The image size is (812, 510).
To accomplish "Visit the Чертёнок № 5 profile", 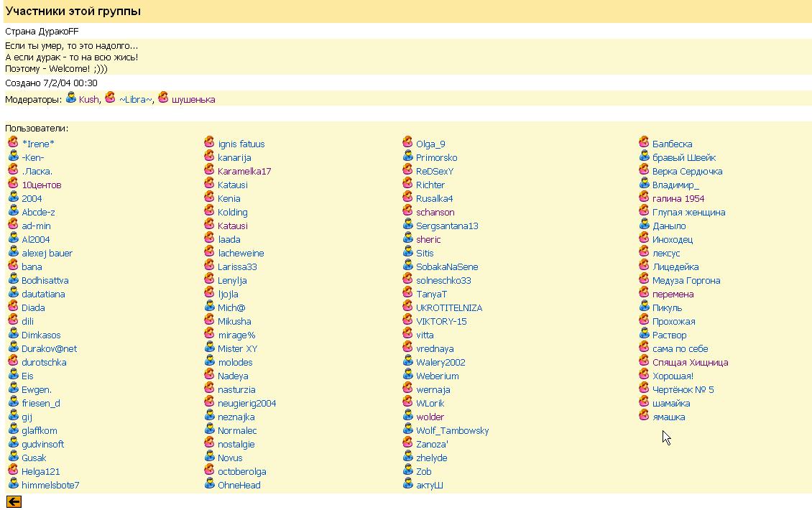I will click(683, 390).
